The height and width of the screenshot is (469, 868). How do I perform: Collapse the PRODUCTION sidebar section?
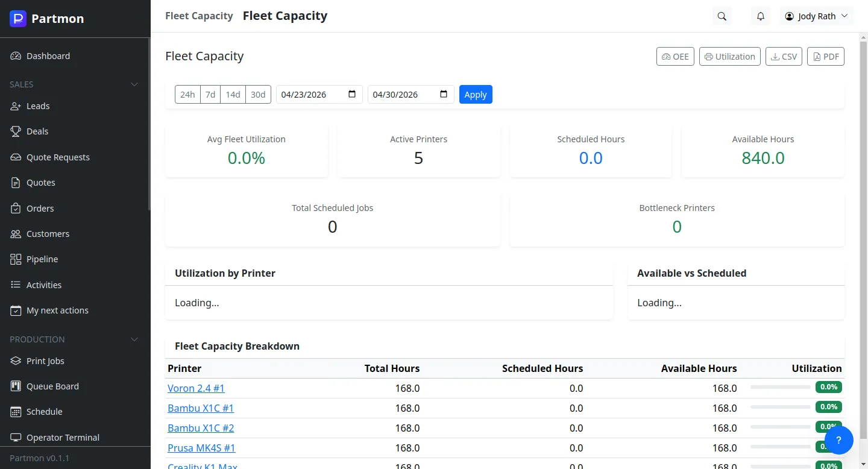(x=134, y=339)
